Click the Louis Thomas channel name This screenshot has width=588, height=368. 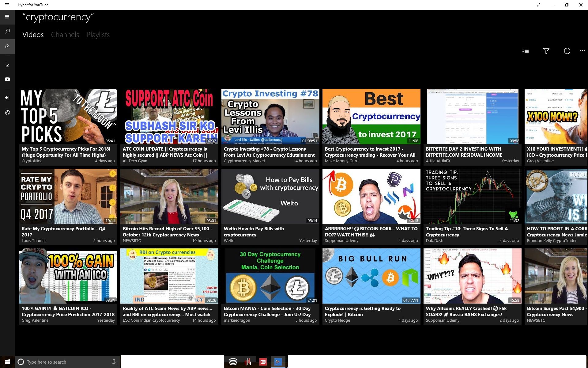tap(34, 241)
